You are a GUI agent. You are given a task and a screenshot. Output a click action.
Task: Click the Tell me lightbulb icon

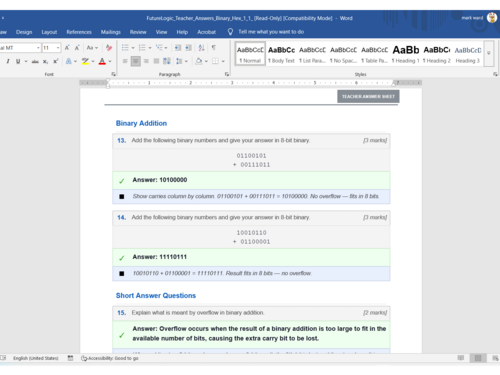pyautogui.click(x=230, y=32)
